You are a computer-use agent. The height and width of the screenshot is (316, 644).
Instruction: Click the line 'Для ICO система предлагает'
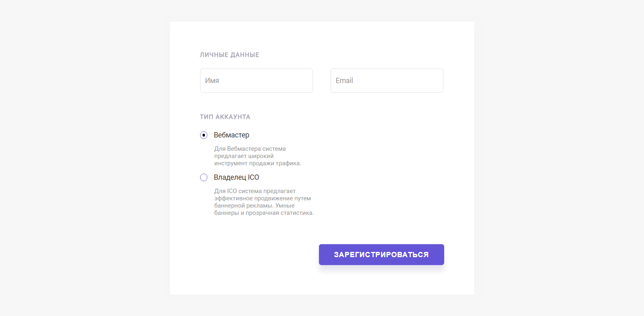[x=255, y=191]
